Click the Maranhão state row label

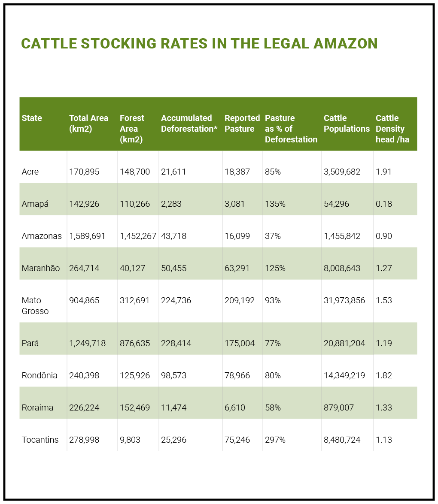(41, 268)
